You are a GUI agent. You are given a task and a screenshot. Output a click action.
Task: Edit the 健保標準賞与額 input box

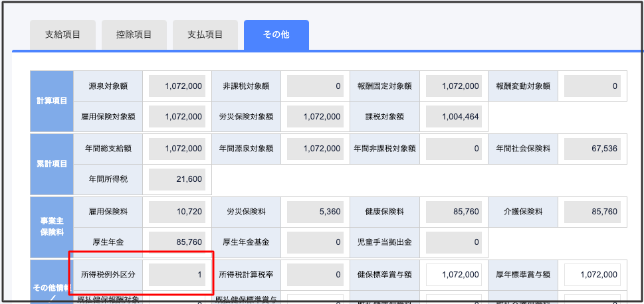(x=453, y=275)
